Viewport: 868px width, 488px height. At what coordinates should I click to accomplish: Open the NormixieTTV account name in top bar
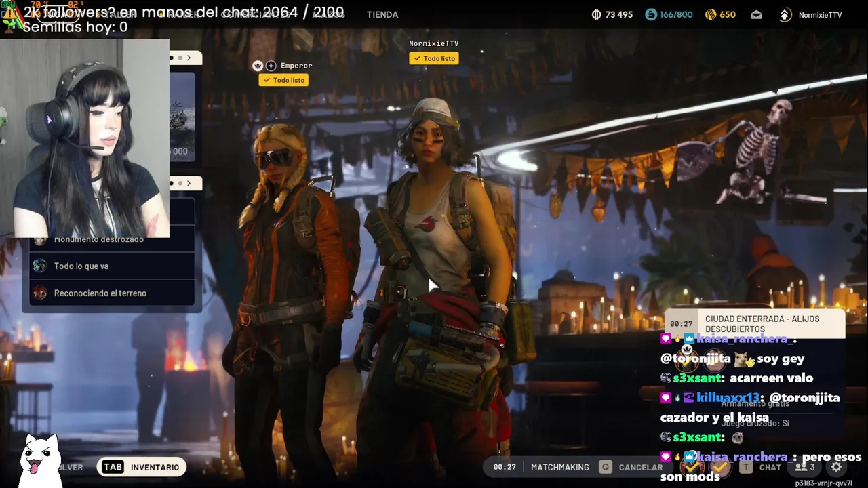pyautogui.click(x=821, y=15)
